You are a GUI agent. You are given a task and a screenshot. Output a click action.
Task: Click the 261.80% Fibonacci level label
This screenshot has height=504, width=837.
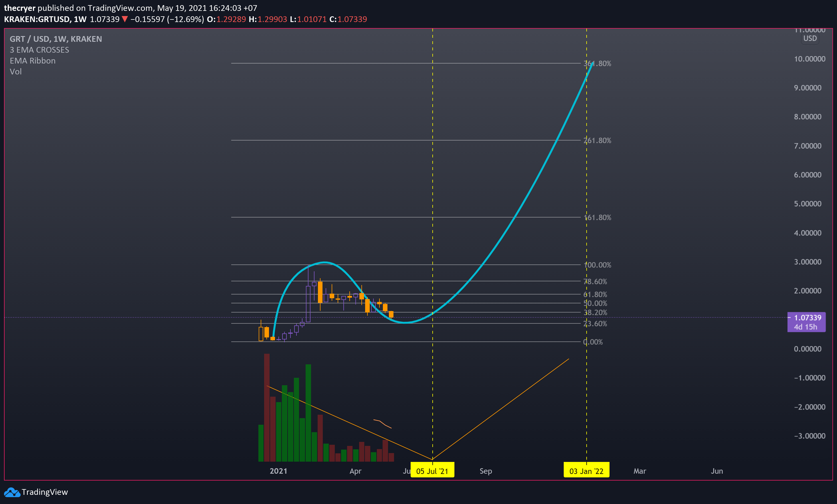coord(597,140)
